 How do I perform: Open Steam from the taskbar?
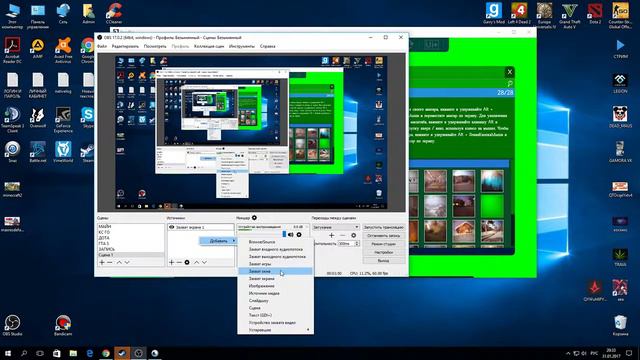tap(122, 353)
